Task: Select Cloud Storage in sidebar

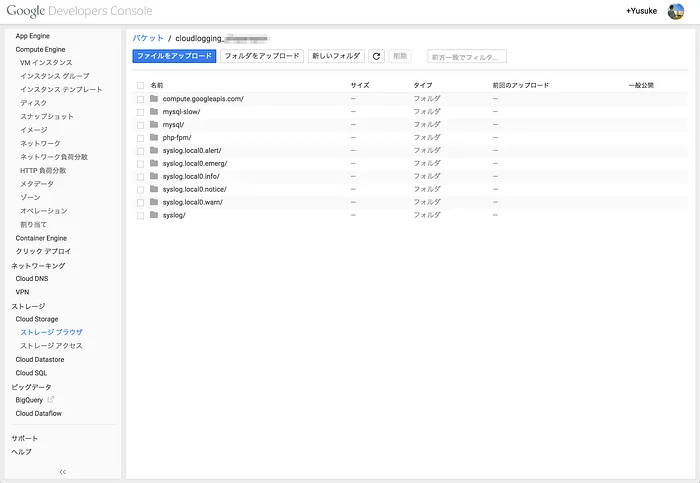Action: (x=37, y=319)
